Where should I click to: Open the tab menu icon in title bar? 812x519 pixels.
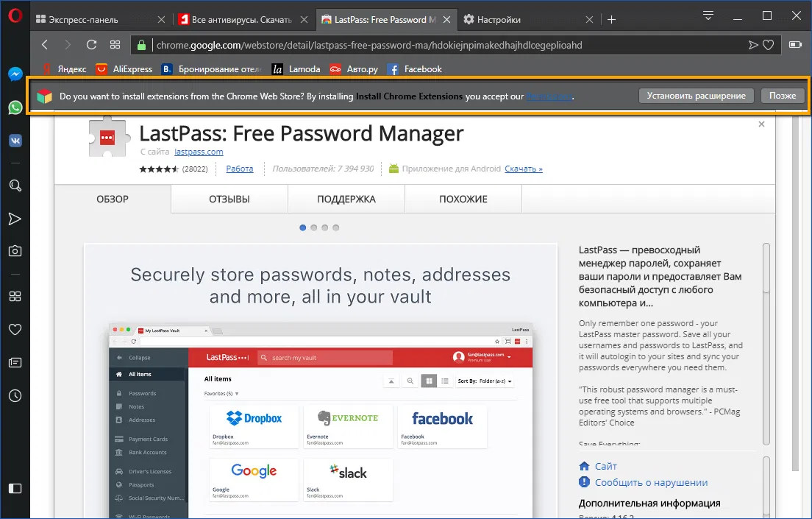pos(708,16)
